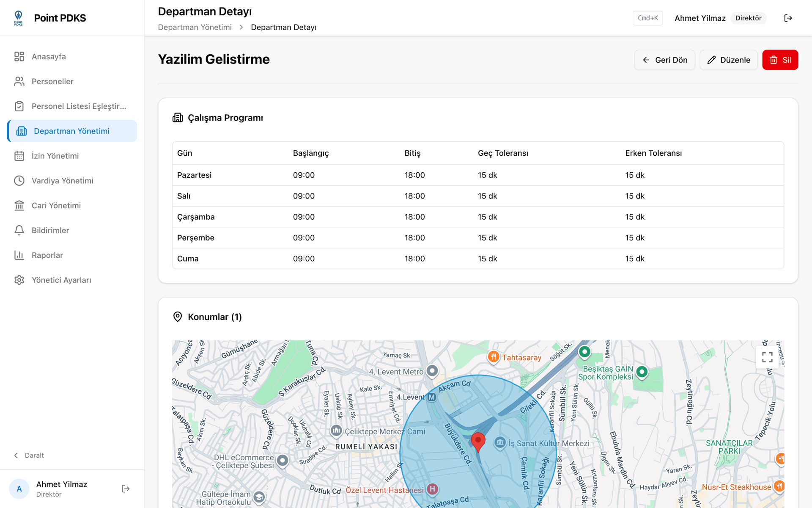Select the Çarşamba row day name
This screenshot has width=812, height=508.
pos(196,217)
